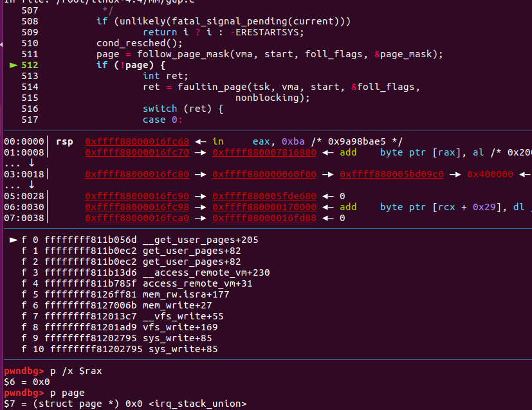This screenshot has height=410, width=532.
Task: Click the arrow marker beside frame 0
Action: tap(14, 240)
